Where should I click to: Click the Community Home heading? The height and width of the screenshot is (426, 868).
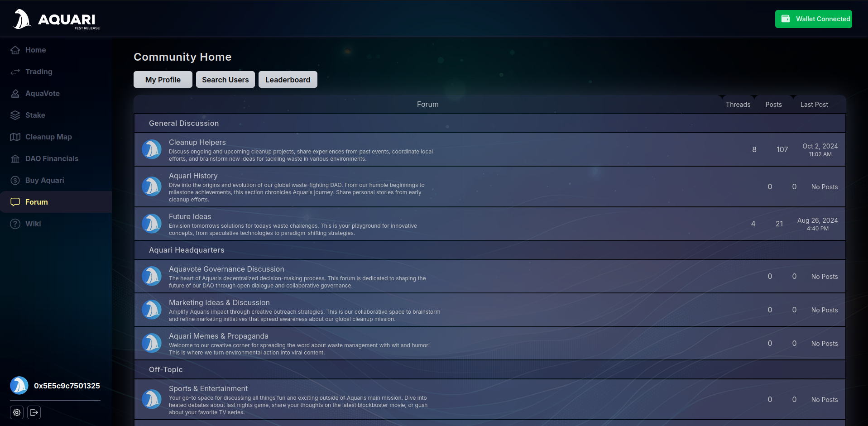tap(182, 57)
